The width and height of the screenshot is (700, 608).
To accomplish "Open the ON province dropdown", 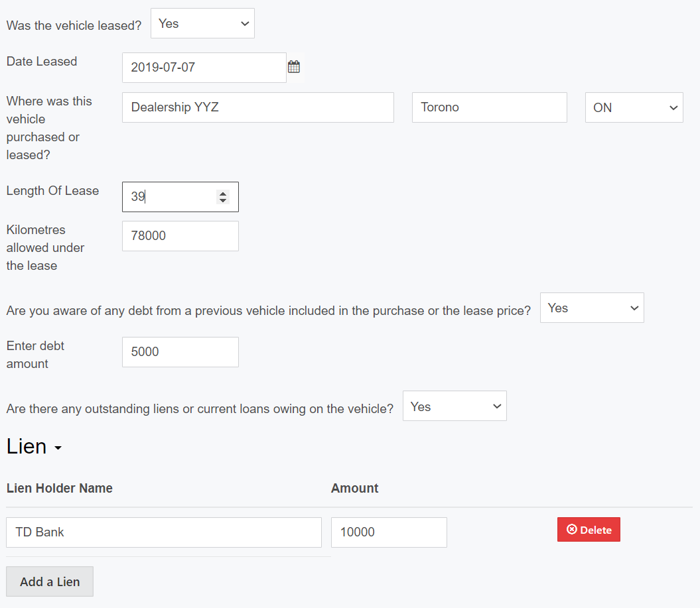I will tap(634, 107).
